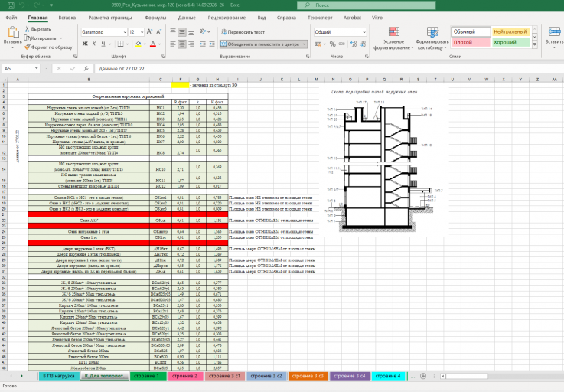564x392 pixels.
Task: Toggle underline Ч formatting
Action: click(103, 44)
